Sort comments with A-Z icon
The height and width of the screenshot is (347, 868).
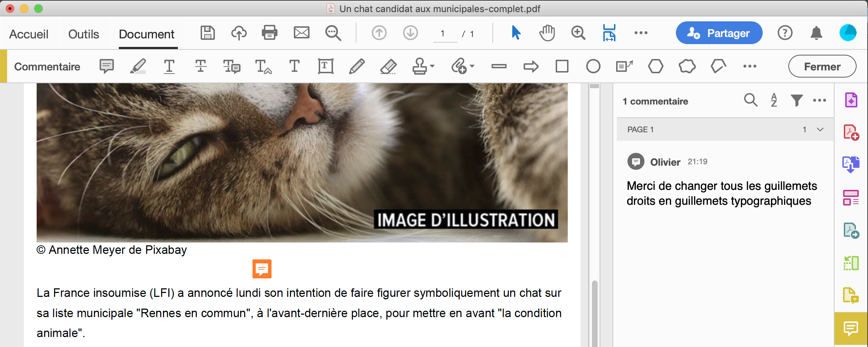pyautogui.click(x=774, y=101)
